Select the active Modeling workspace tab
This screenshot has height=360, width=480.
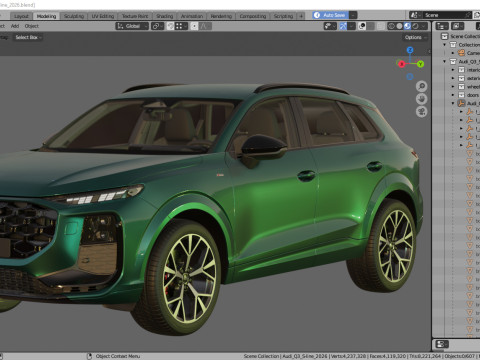[x=46, y=16]
